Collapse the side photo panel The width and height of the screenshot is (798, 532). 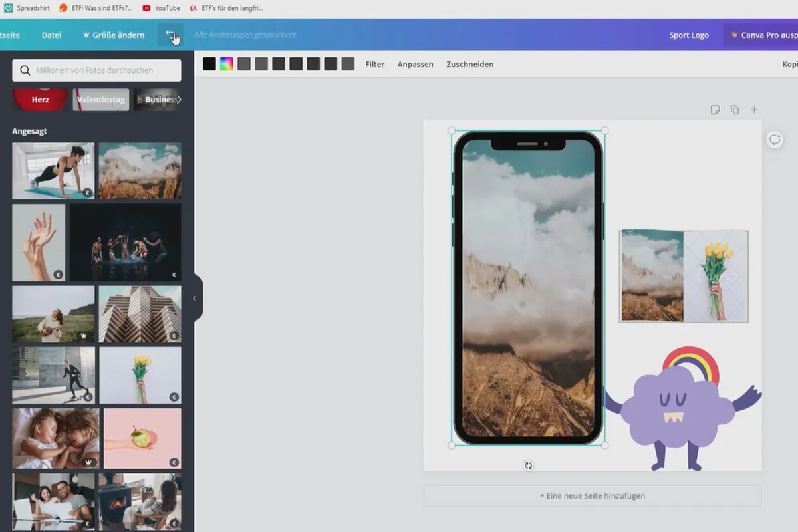click(x=194, y=299)
